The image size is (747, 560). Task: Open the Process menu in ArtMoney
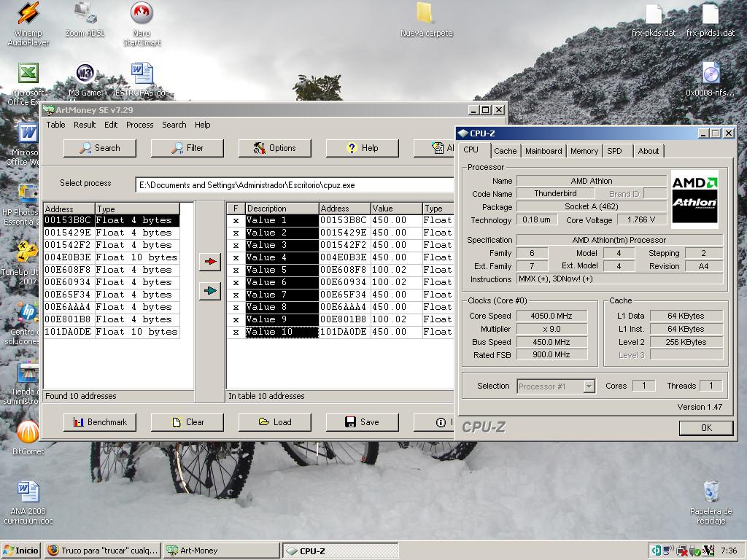point(139,125)
